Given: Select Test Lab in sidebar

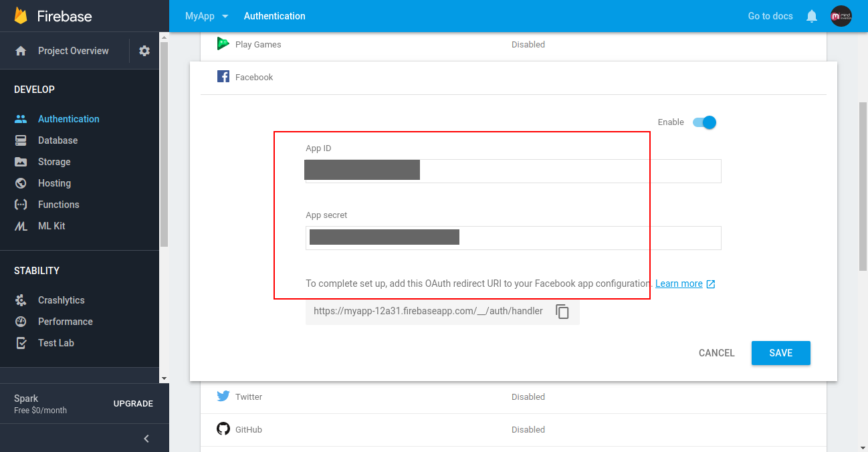Looking at the screenshot, I should (56, 343).
